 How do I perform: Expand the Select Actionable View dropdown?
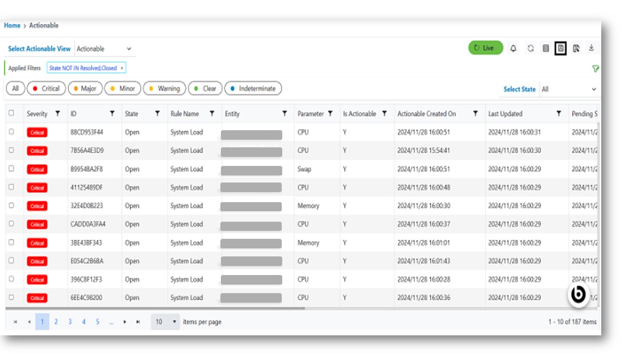105,49
